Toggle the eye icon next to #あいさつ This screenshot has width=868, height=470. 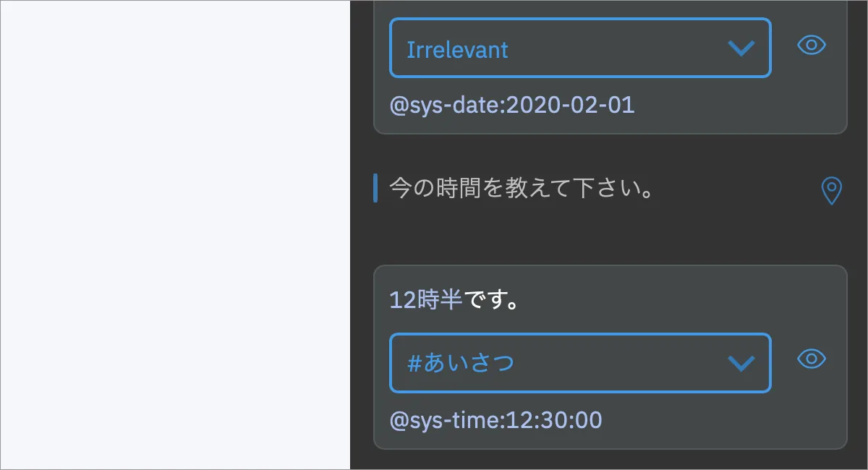pos(812,359)
